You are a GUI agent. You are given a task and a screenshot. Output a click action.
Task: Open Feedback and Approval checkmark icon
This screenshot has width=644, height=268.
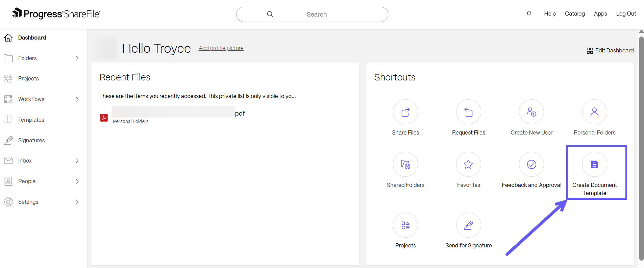(x=531, y=165)
